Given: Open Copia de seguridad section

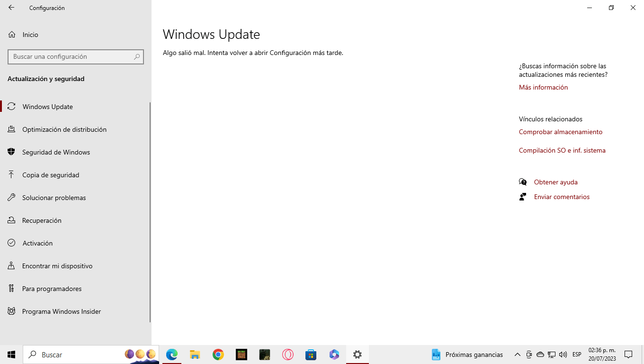Looking at the screenshot, I should (75, 175).
